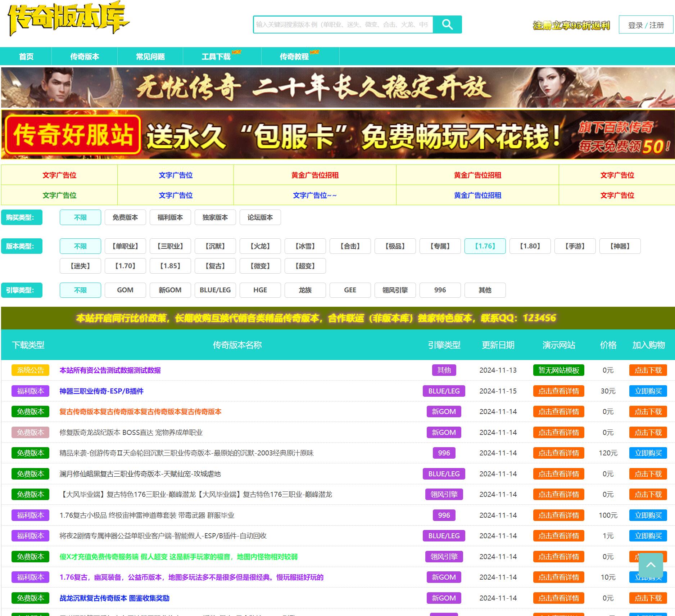Select the 免费版本 purchase type filter
675x616 pixels.
[x=125, y=217]
